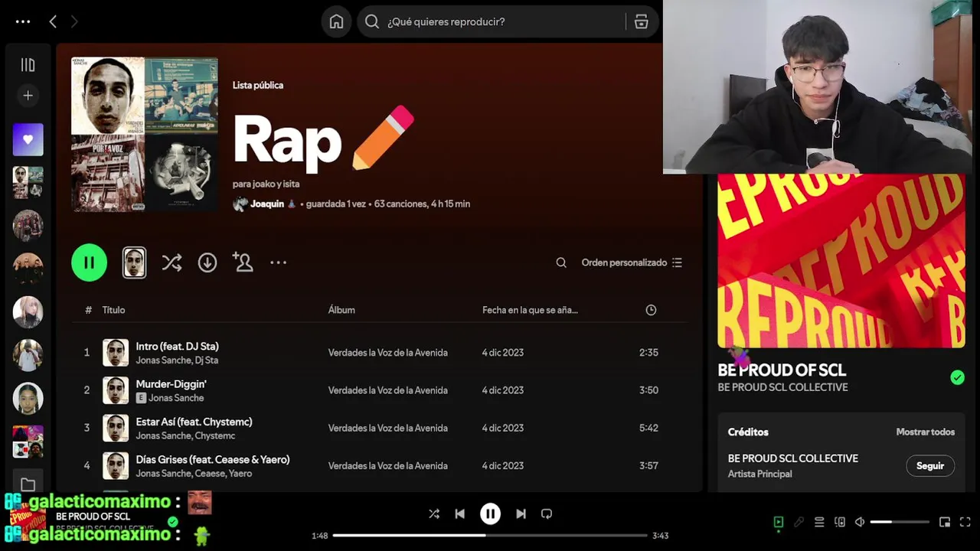Adjust the volume slider

[x=900, y=522]
